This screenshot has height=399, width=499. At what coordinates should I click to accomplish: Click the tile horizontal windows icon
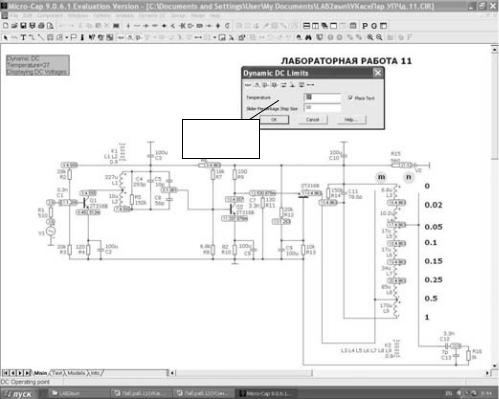307,26
